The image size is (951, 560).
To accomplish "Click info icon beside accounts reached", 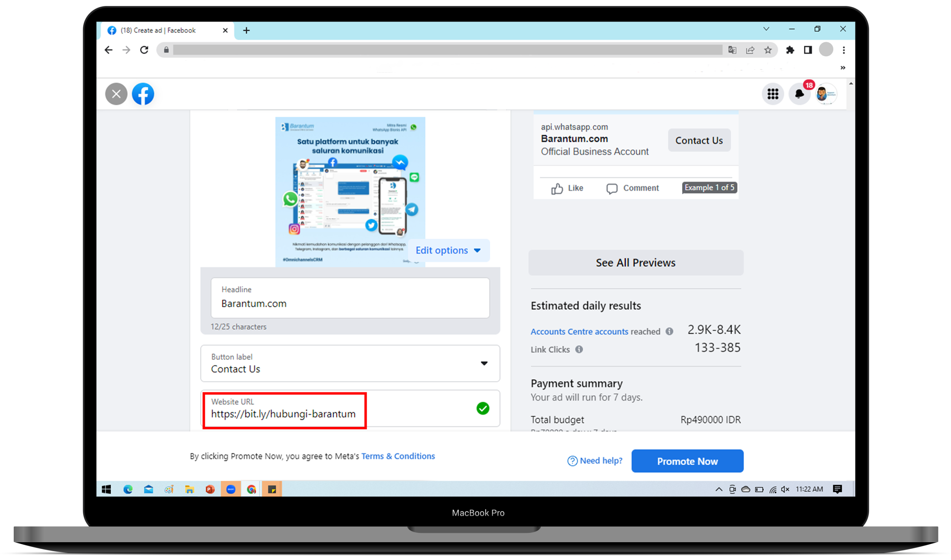I will 669,331.
